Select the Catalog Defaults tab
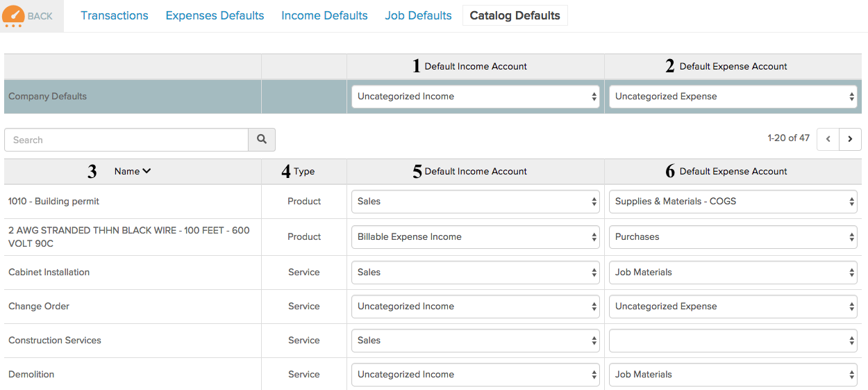 tap(515, 15)
